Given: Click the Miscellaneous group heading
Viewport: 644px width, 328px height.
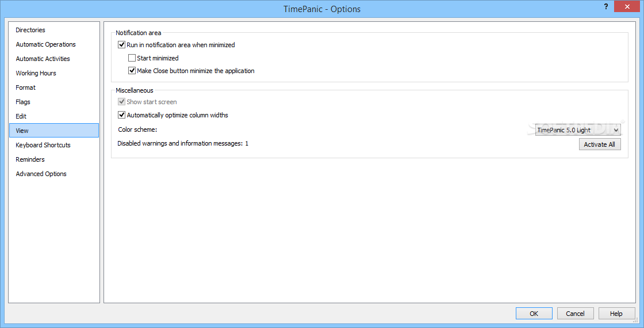Looking at the screenshot, I should pyautogui.click(x=135, y=90).
